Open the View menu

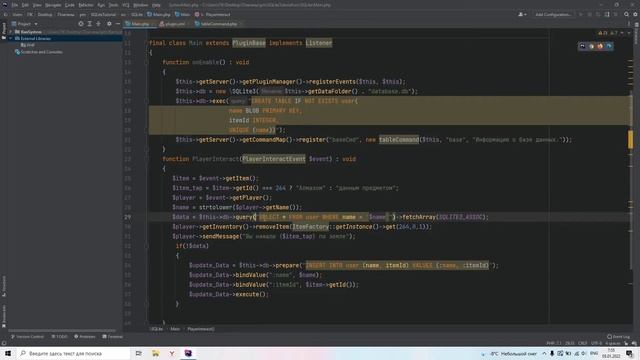tap(37, 5)
